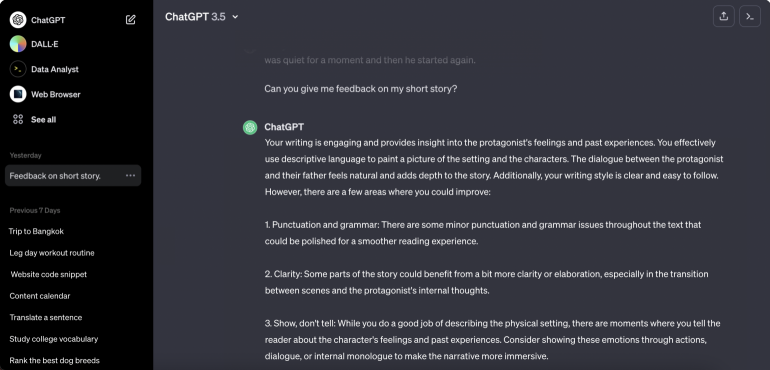Open the DALL·E icon
This screenshot has width=770, height=370.
tap(18, 44)
